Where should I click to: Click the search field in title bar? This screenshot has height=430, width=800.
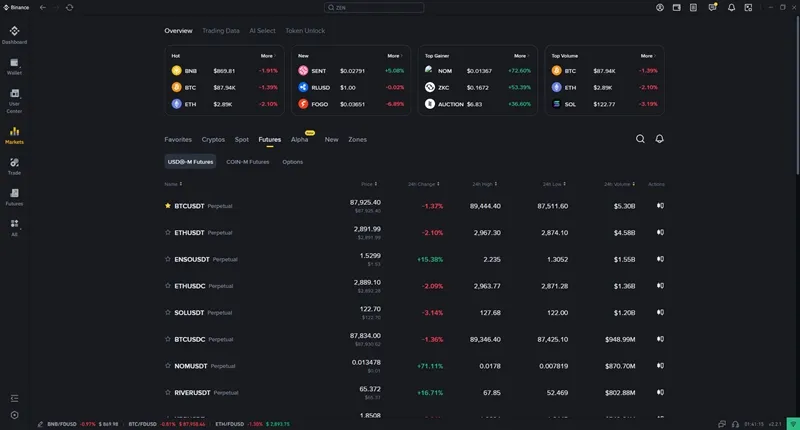coord(400,7)
